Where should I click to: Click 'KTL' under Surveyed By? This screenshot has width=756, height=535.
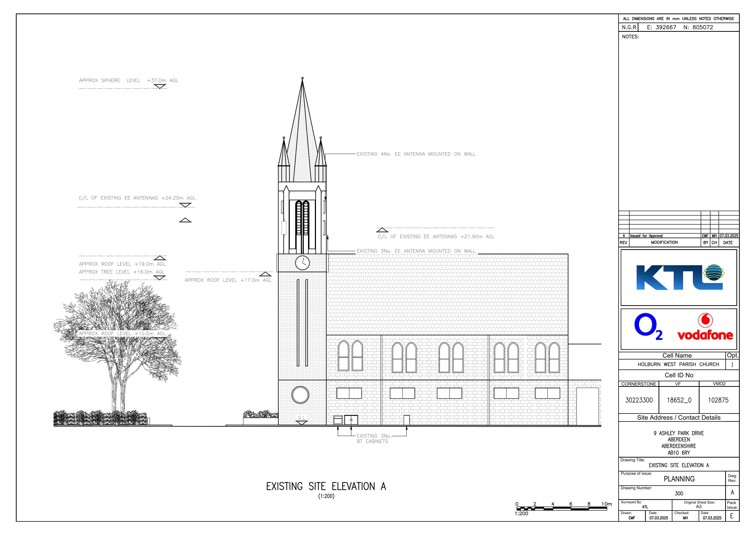point(645,507)
